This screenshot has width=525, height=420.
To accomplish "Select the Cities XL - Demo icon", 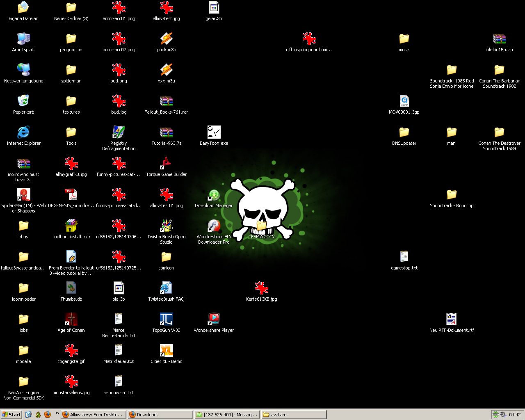I will (x=166, y=350).
